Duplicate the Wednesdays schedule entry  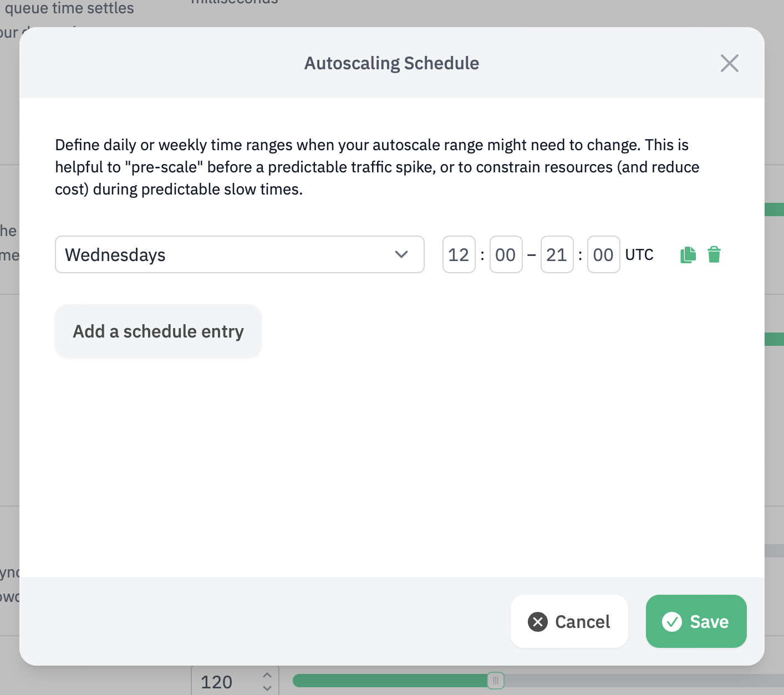(x=688, y=255)
